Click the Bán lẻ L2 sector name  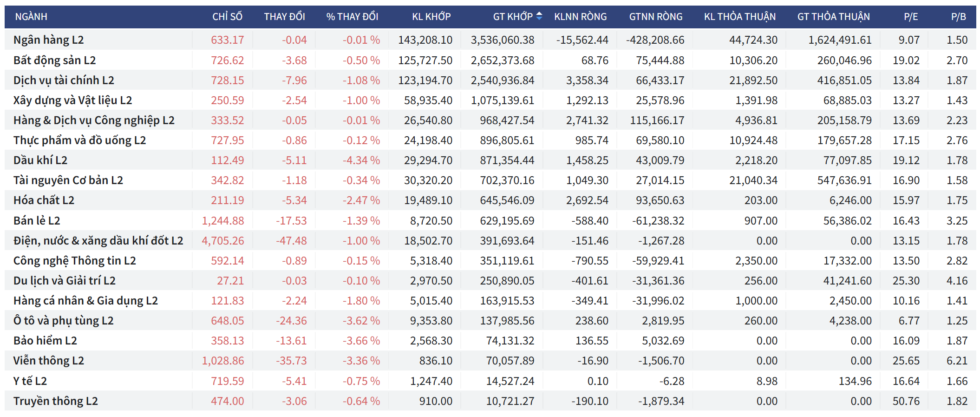point(37,221)
